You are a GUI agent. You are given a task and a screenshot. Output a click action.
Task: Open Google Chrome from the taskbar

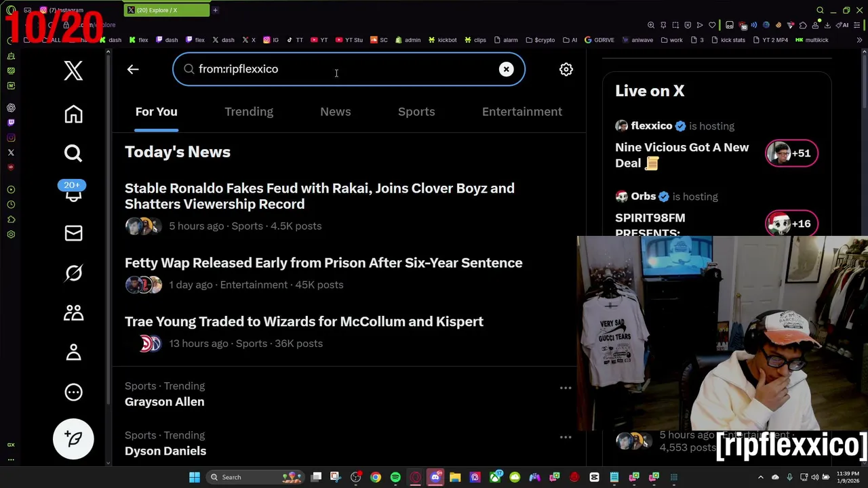[x=376, y=477]
